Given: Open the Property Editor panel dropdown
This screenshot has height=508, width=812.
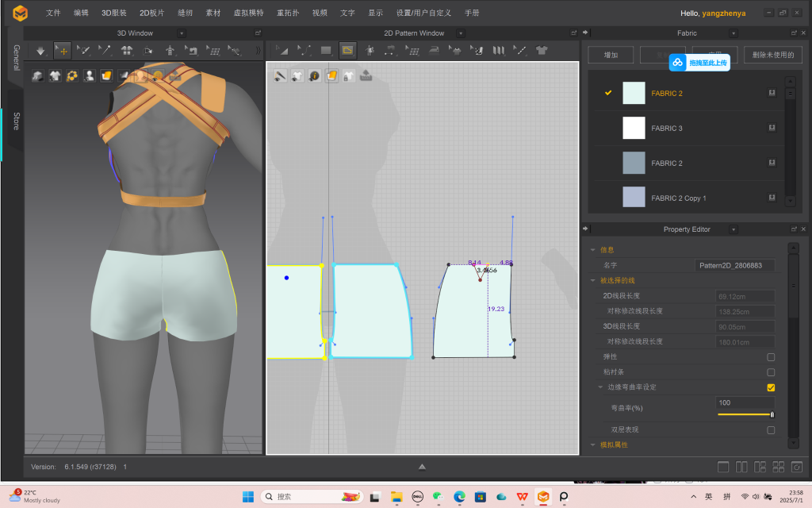Looking at the screenshot, I should point(733,229).
